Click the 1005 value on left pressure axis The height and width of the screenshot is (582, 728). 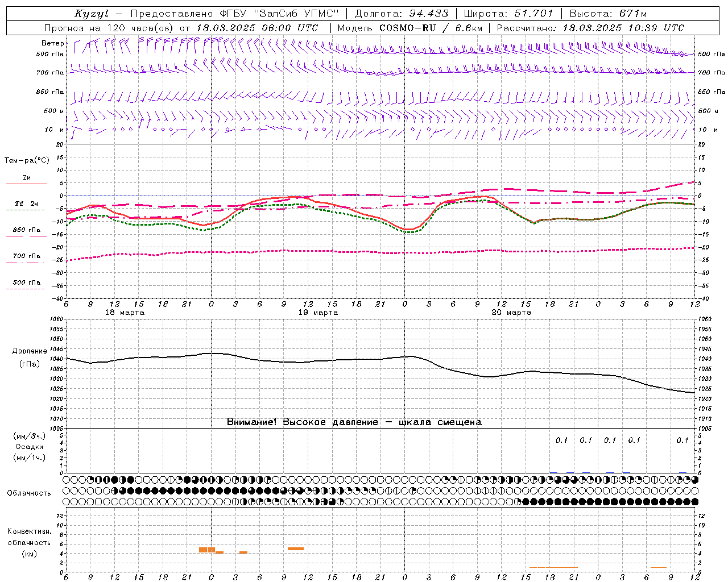point(57,429)
